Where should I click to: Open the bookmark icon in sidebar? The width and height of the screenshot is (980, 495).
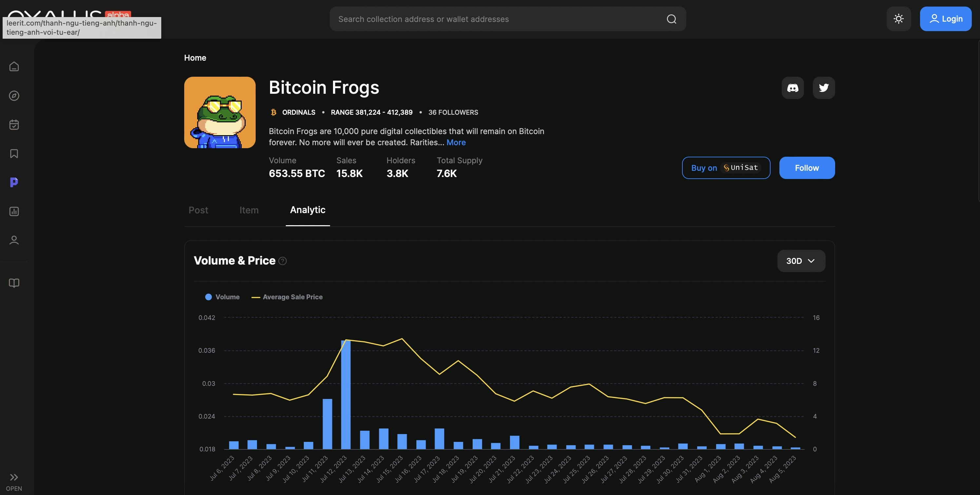tap(14, 153)
